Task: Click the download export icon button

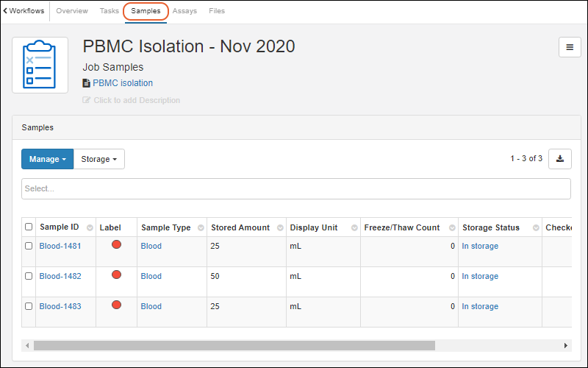Action: (x=560, y=159)
